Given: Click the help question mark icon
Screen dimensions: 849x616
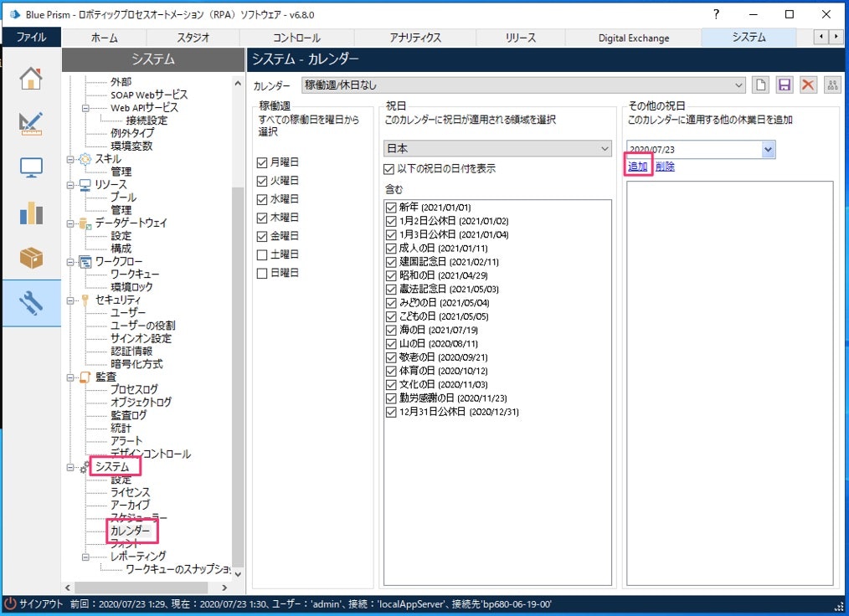Looking at the screenshot, I should click(717, 14).
